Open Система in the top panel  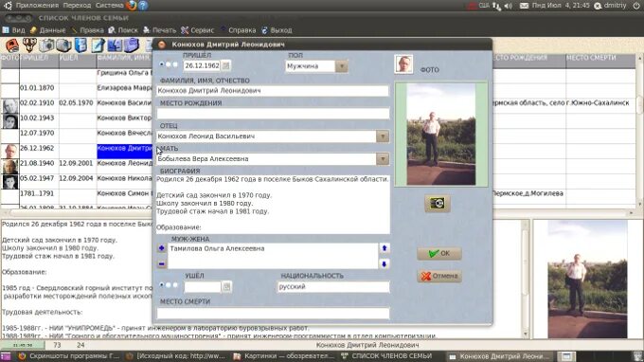[x=109, y=6]
